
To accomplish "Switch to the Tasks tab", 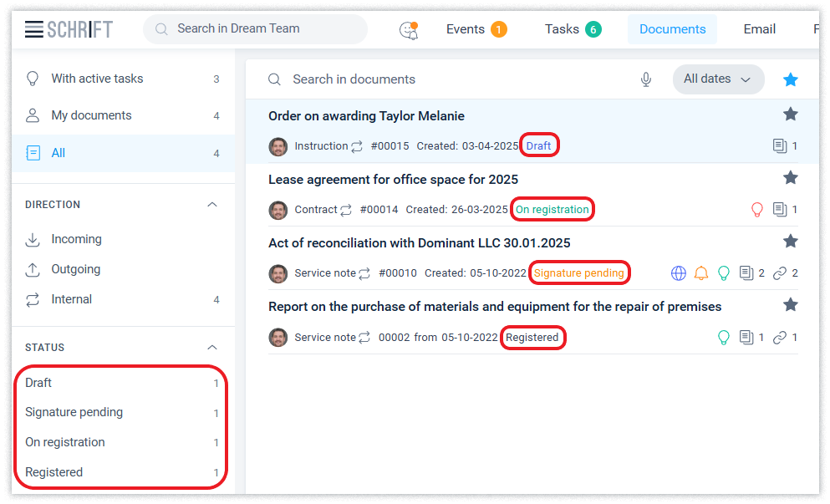I will click(x=573, y=29).
